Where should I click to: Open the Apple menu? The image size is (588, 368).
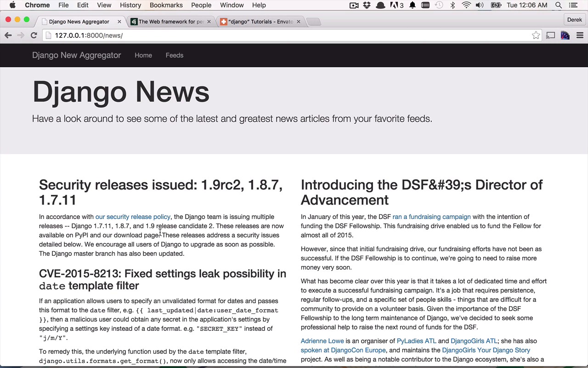pos(12,5)
